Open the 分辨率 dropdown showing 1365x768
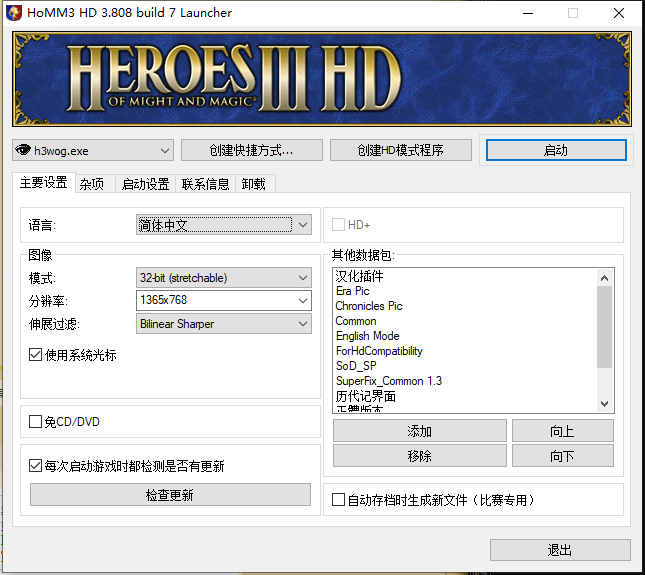 (224, 301)
